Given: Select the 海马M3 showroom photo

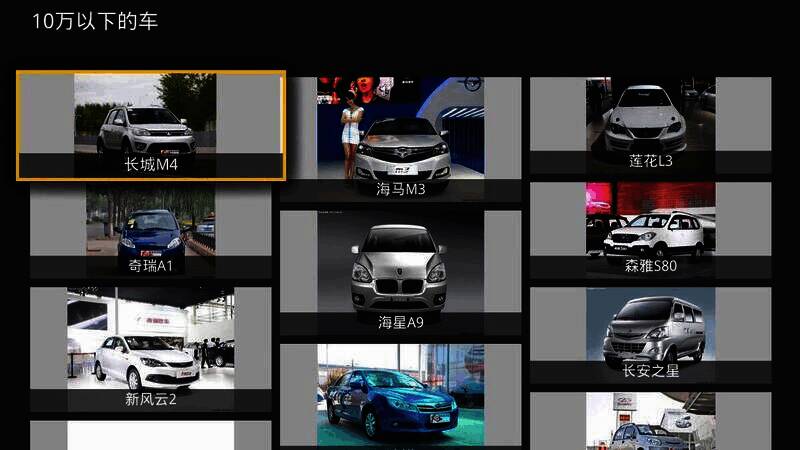Looking at the screenshot, I should (400, 125).
